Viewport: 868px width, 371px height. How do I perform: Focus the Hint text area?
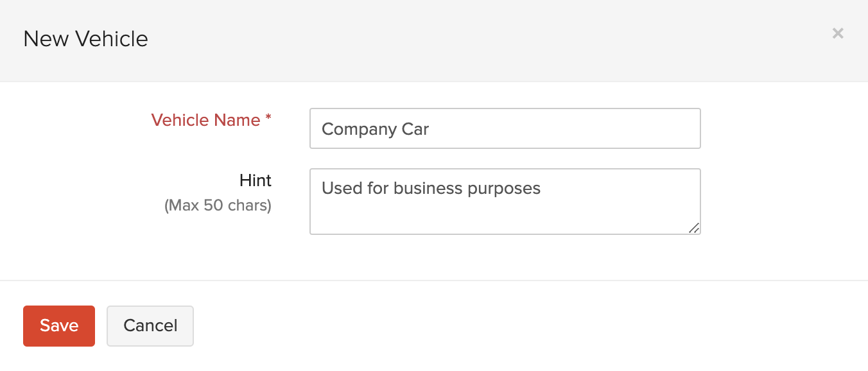505,202
